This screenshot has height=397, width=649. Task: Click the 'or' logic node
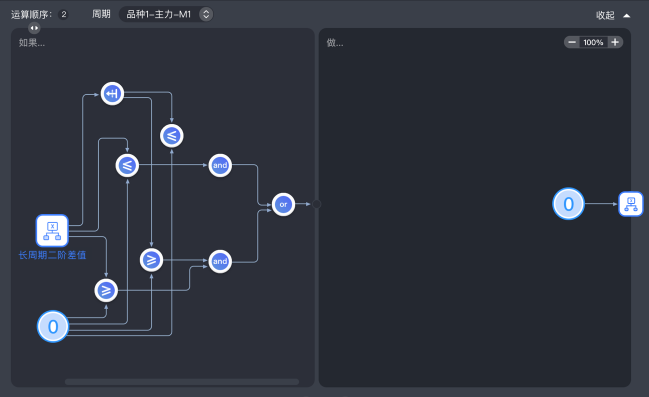(x=283, y=205)
